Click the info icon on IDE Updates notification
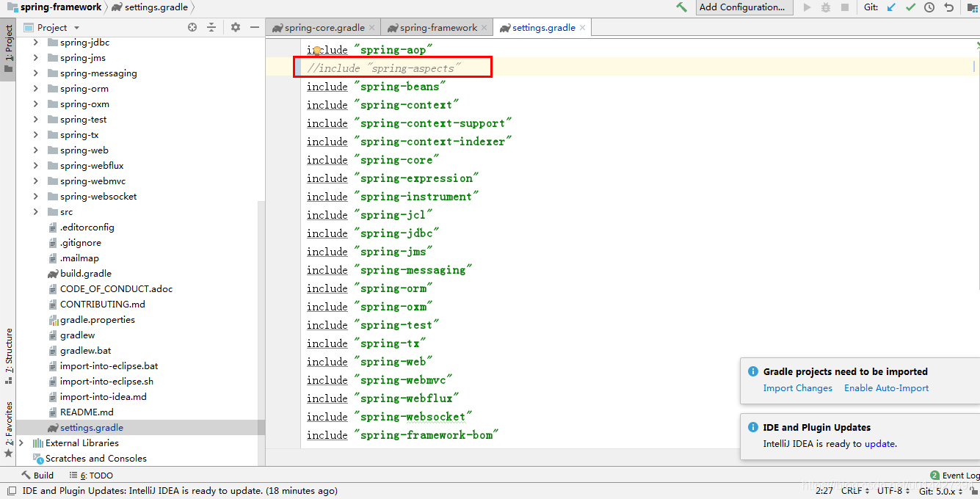Image resolution: width=980 pixels, height=499 pixels. point(752,427)
